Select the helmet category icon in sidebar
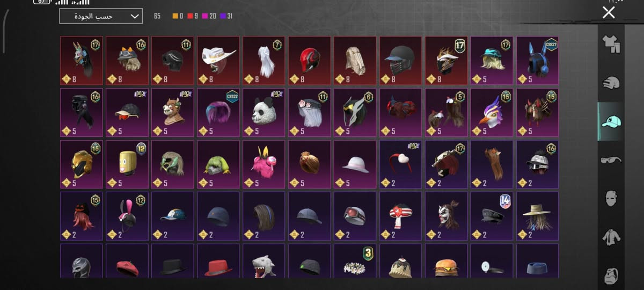The width and height of the screenshot is (644, 290). coord(611,82)
